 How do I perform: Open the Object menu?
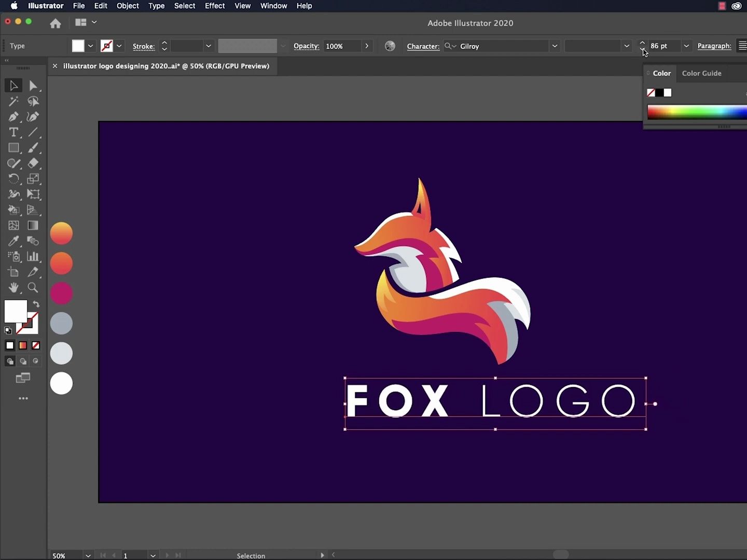128,6
